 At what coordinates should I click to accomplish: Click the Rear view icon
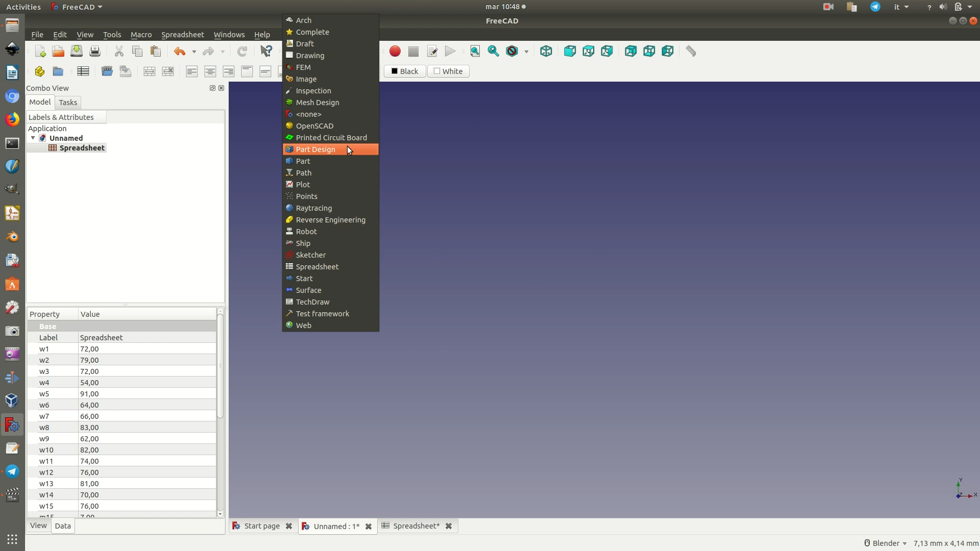[631, 51]
